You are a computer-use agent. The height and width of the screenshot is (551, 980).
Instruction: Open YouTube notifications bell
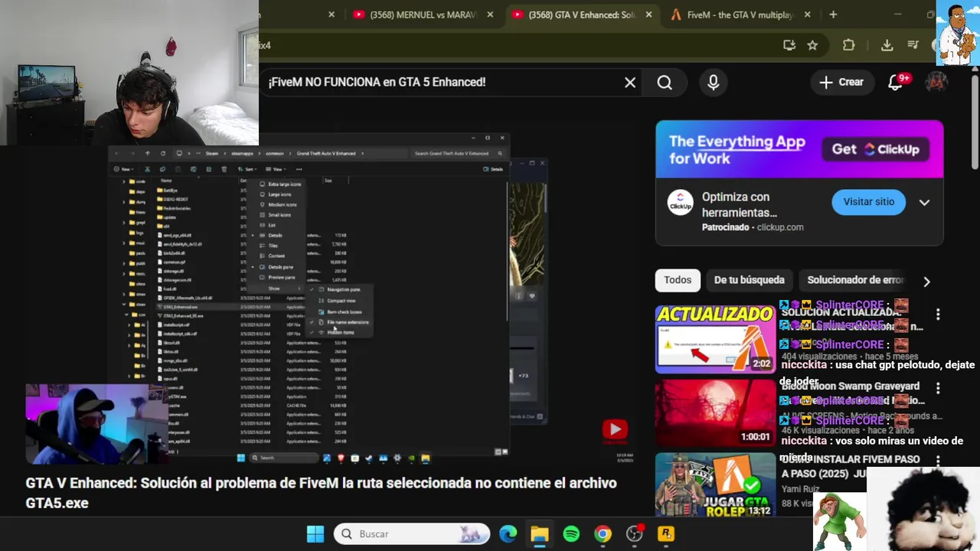[896, 82]
